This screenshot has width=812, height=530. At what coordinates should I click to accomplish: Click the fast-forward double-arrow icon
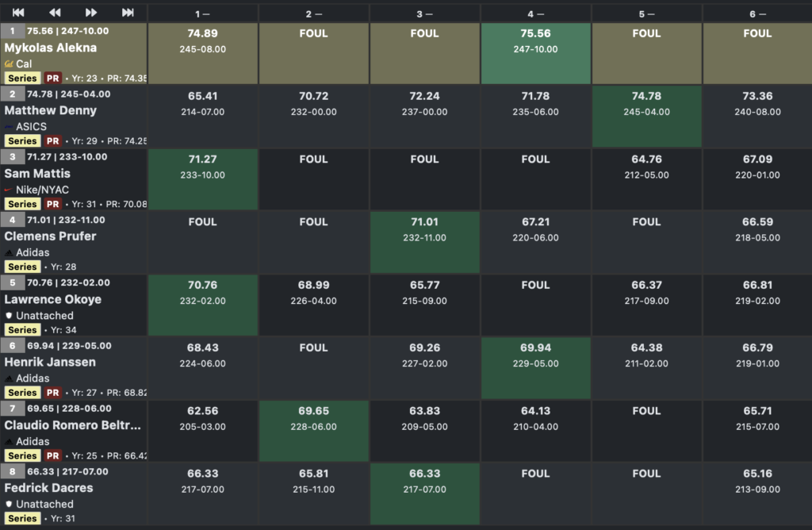click(91, 13)
